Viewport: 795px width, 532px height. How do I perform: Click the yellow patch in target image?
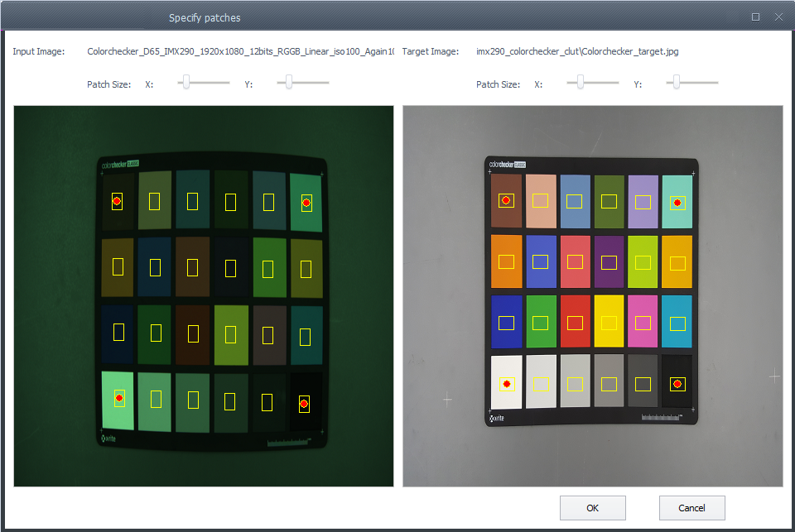point(609,321)
